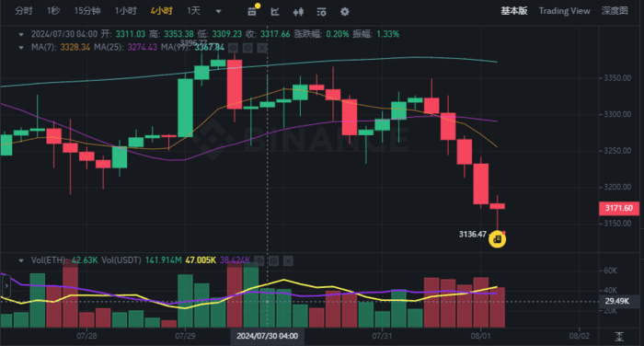Toggle MA indicator visibility eye
644x346 pixels.
coord(233,48)
